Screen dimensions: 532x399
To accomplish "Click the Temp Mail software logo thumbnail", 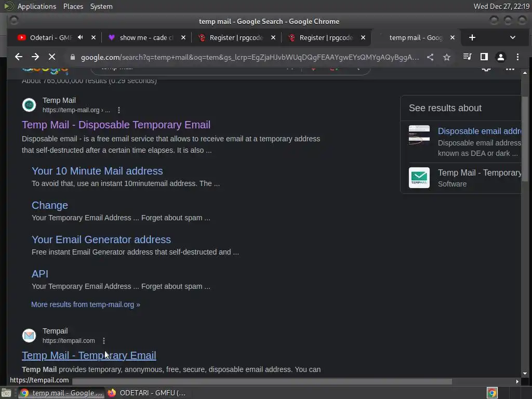I will tap(419, 178).
